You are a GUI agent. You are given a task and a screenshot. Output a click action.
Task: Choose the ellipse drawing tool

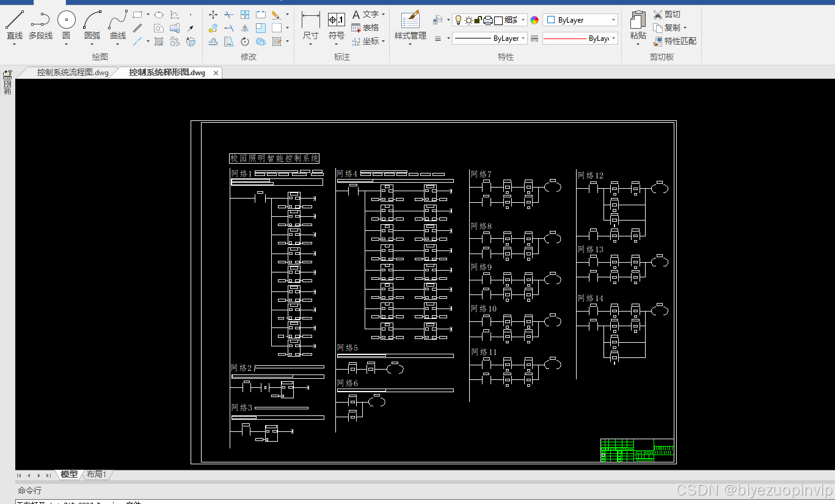click(x=158, y=14)
